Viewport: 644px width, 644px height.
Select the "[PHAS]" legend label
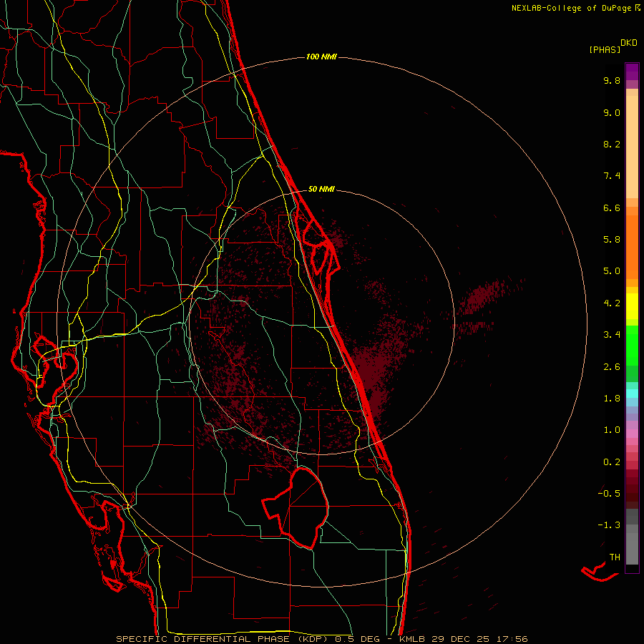pyautogui.click(x=605, y=49)
